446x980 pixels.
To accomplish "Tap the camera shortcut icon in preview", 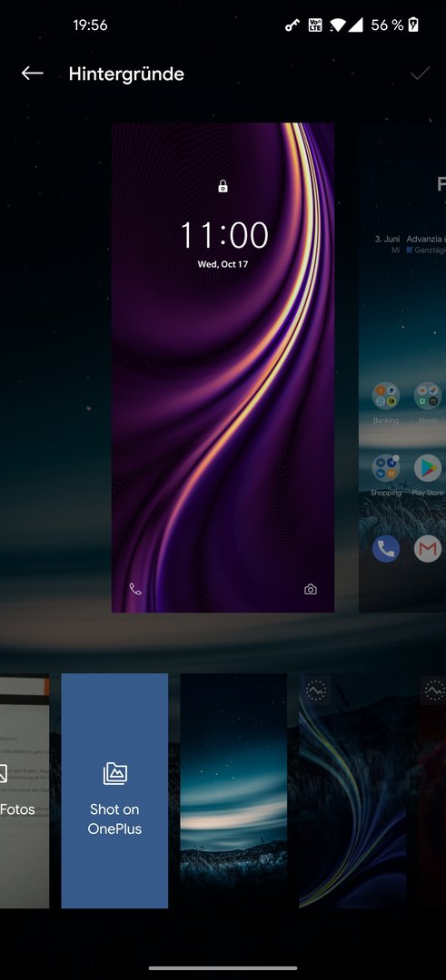I will coord(311,589).
